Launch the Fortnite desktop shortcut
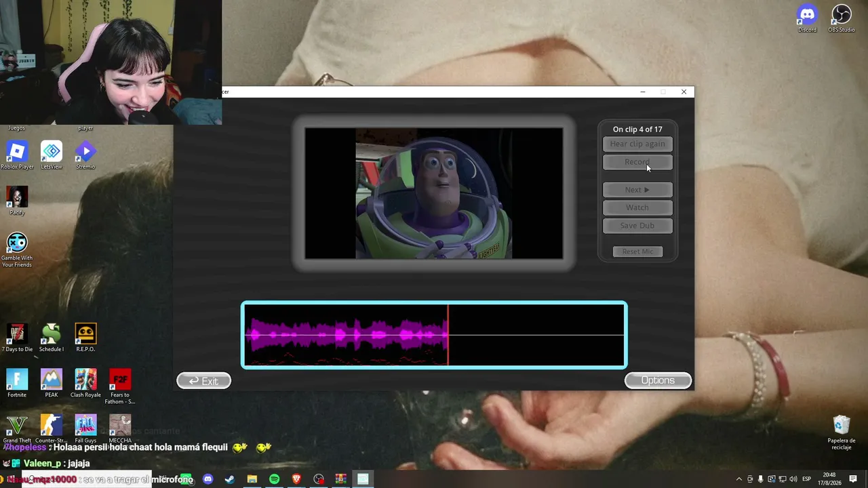The height and width of the screenshot is (488, 868). [17, 383]
